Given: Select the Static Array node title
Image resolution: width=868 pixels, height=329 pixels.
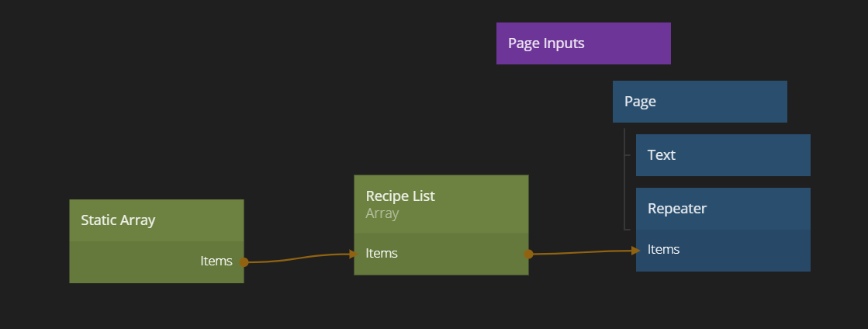Looking at the screenshot, I should 118,220.
